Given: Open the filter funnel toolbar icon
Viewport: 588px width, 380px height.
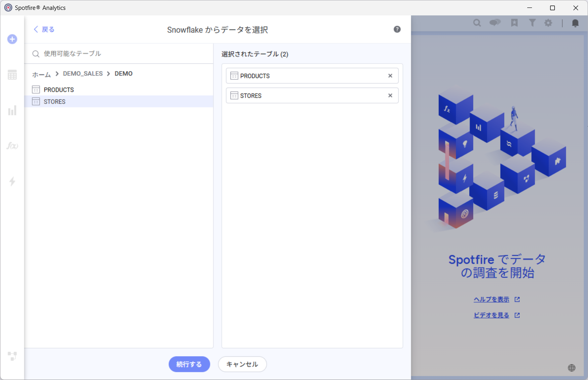Looking at the screenshot, I should (532, 23).
